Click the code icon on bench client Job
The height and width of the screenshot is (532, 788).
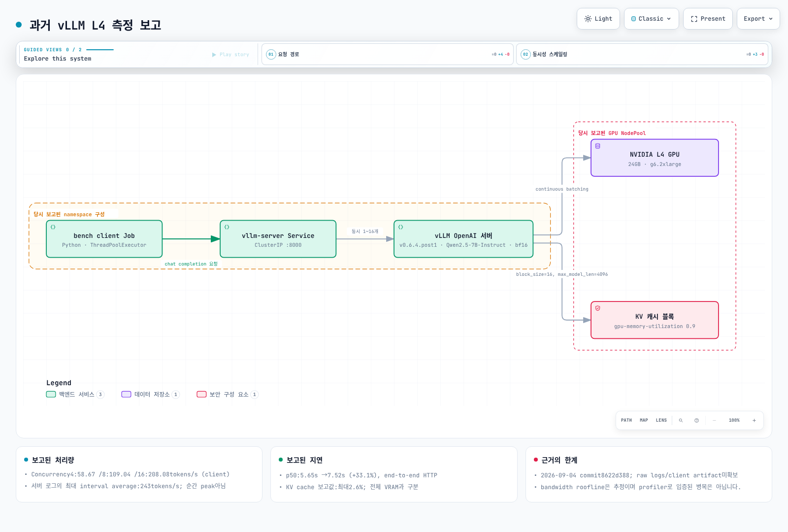tap(53, 227)
